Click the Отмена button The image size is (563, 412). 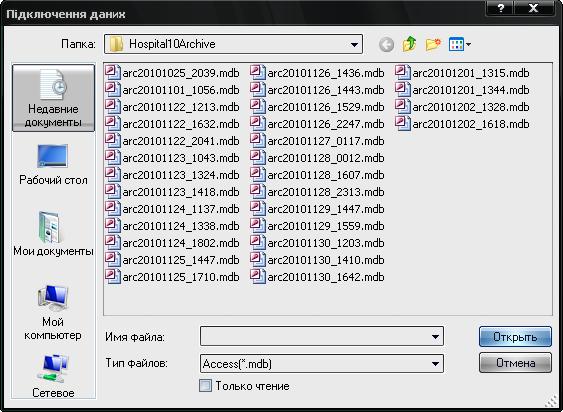[x=515, y=363]
